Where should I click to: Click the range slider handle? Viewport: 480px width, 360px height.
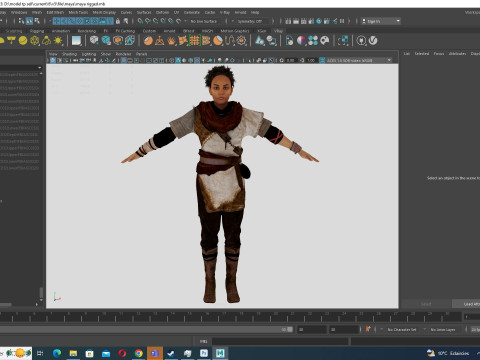tap(290, 329)
